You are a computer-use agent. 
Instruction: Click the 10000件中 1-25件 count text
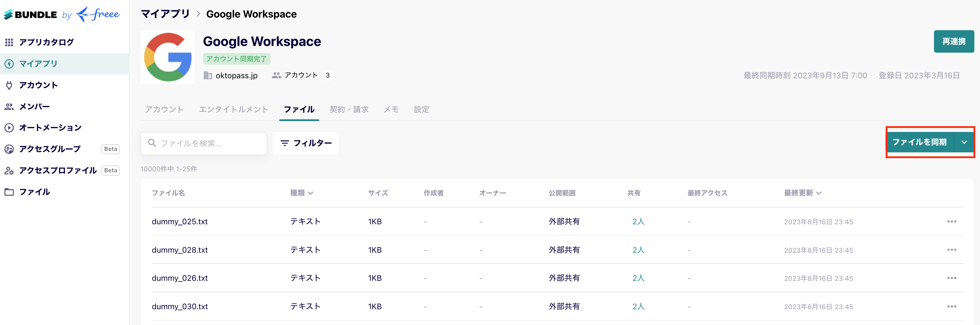pyautogui.click(x=169, y=169)
